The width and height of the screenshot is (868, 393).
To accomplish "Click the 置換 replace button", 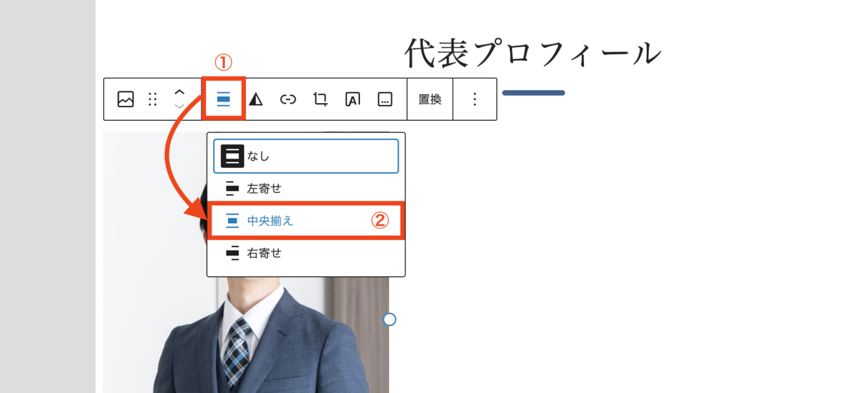I will coord(430,99).
